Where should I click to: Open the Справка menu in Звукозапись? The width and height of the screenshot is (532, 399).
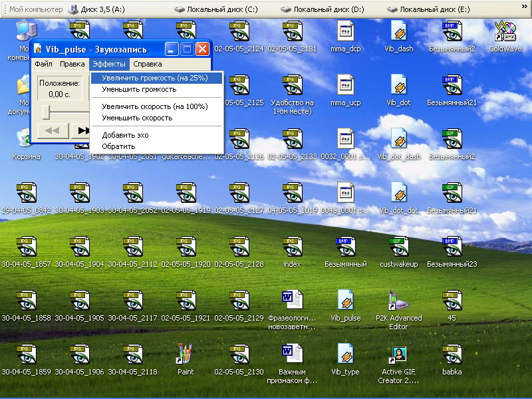(148, 64)
